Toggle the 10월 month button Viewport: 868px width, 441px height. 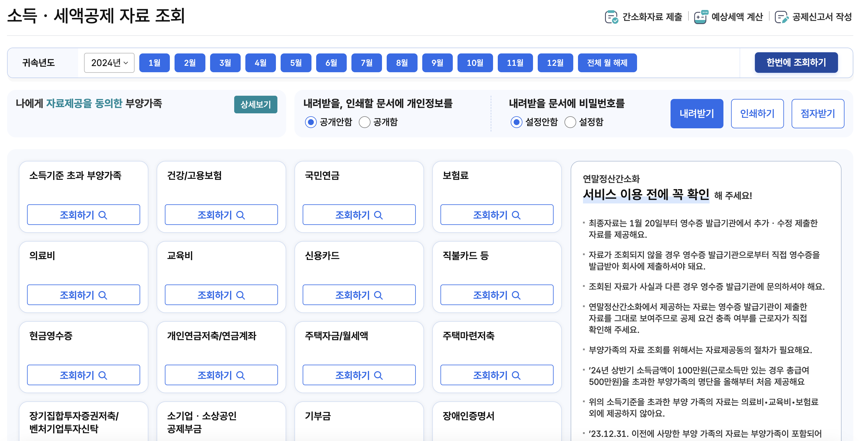click(475, 63)
